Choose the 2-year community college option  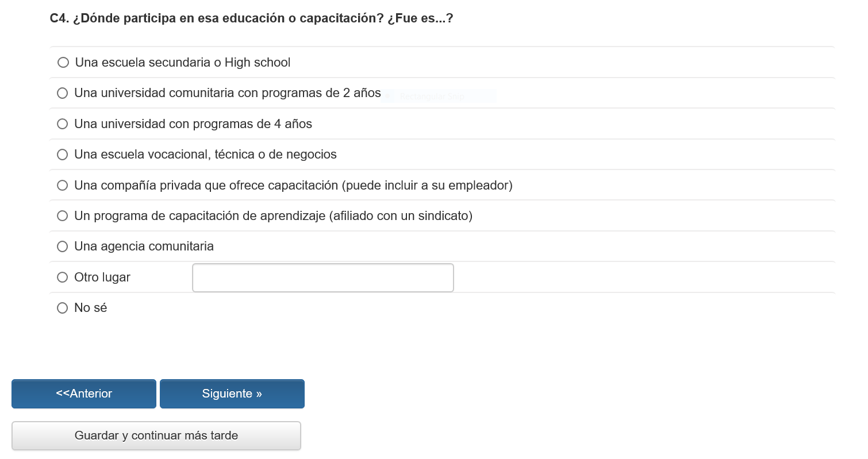coord(63,93)
